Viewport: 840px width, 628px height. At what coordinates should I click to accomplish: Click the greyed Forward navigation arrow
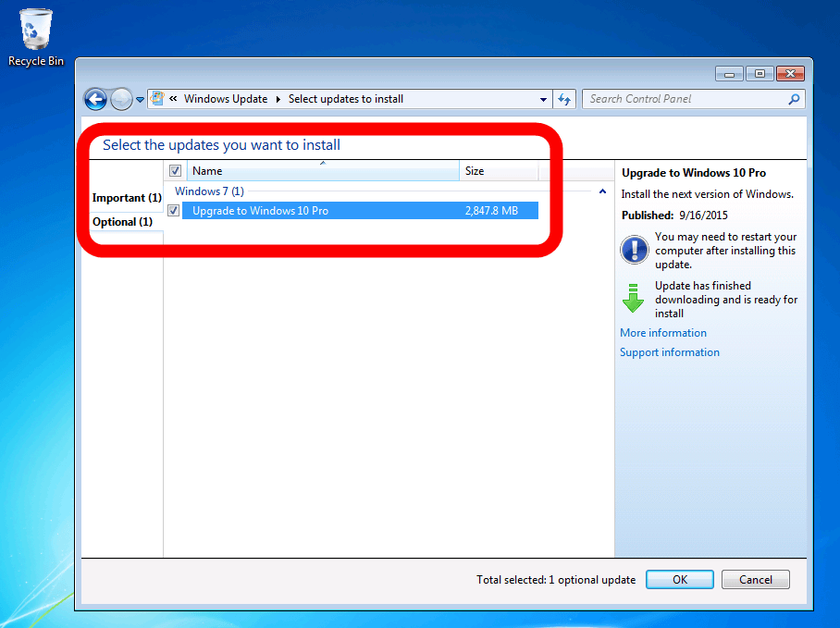[x=121, y=99]
